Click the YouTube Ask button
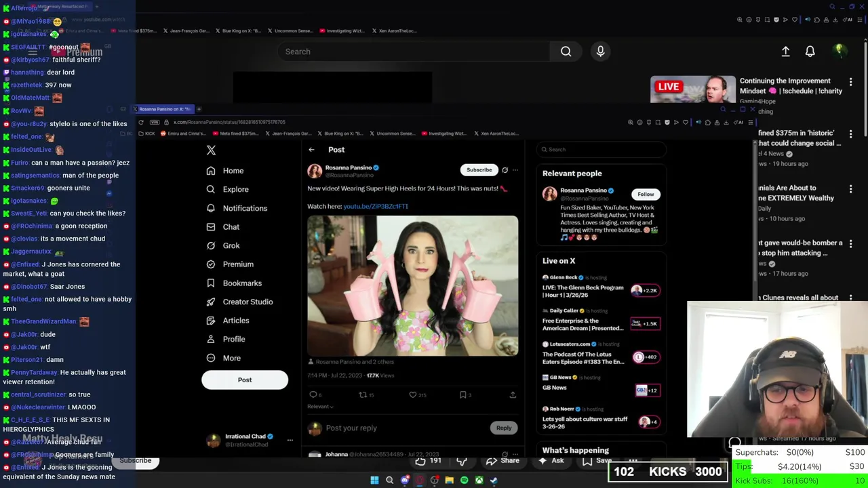The image size is (868, 488). tap(551, 461)
